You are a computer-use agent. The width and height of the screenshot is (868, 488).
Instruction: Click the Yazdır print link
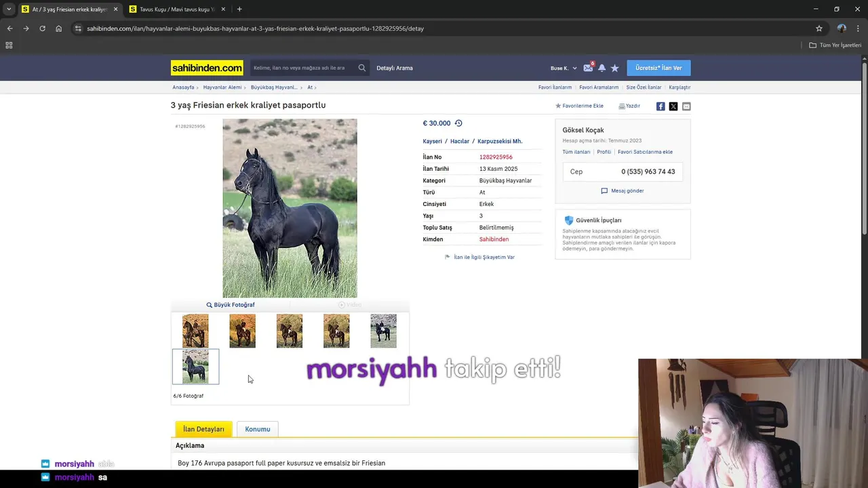[629, 106]
